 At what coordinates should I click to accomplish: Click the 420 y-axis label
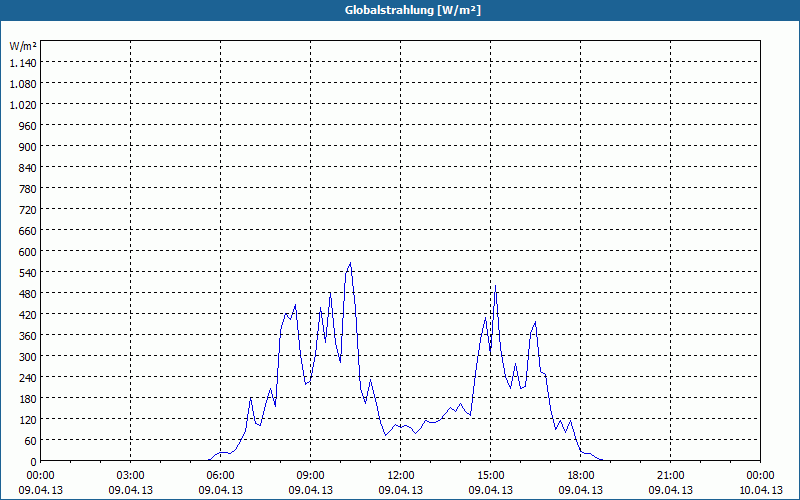[x=28, y=315]
